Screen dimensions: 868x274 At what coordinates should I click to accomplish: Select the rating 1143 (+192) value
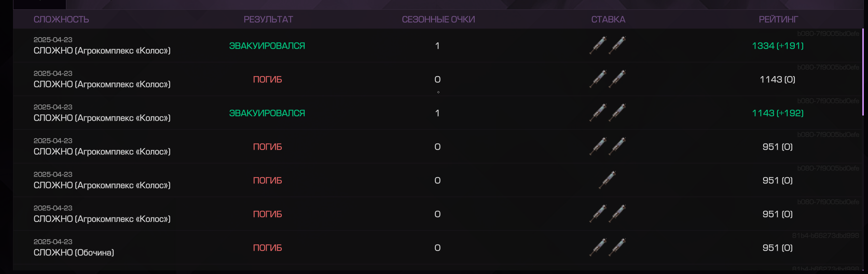778,113
